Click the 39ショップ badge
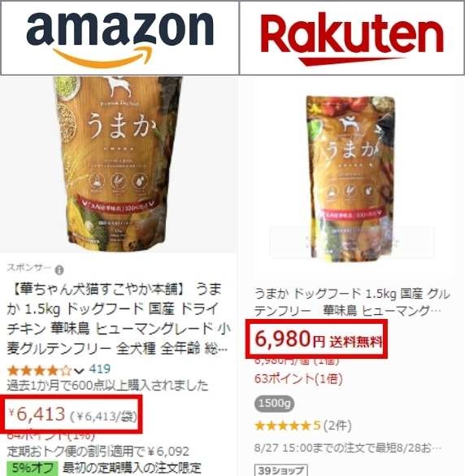Viewport: 465px width, 476px height. [x=281, y=470]
